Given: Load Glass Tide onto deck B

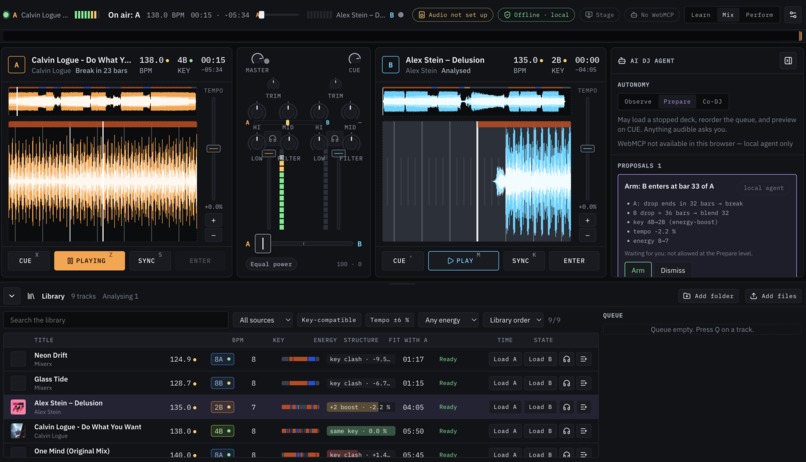Looking at the screenshot, I should click(540, 383).
